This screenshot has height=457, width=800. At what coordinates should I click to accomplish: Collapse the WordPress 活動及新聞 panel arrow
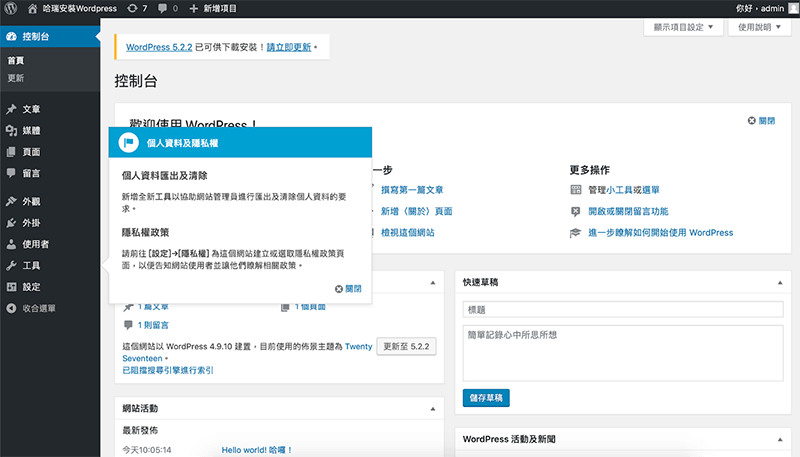coord(780,439)
